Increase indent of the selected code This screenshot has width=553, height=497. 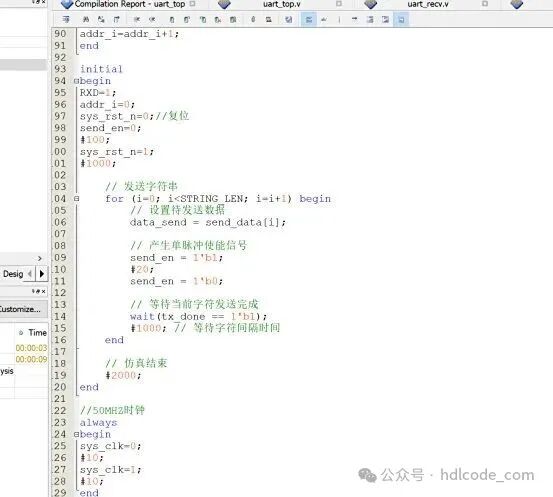tap(137, 19)
